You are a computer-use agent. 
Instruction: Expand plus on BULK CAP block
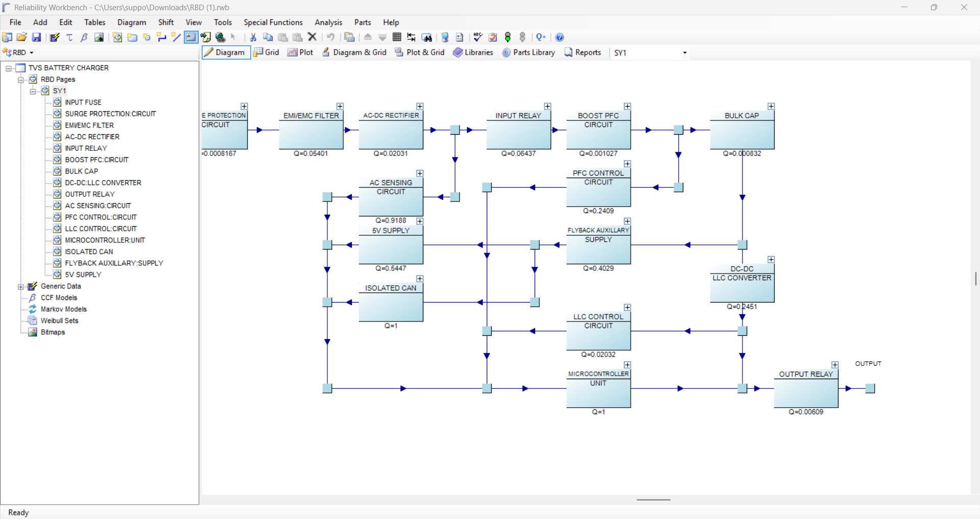(x=771, y=106)
